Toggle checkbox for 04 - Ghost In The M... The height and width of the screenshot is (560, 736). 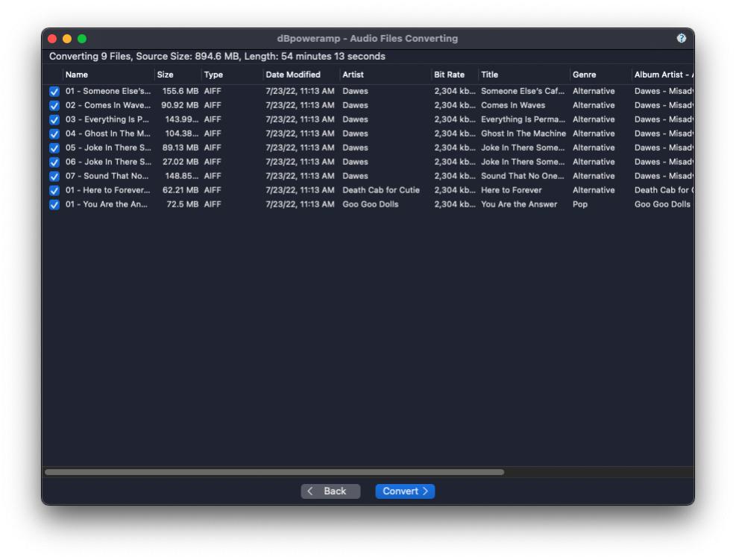[x=54, y=133]
